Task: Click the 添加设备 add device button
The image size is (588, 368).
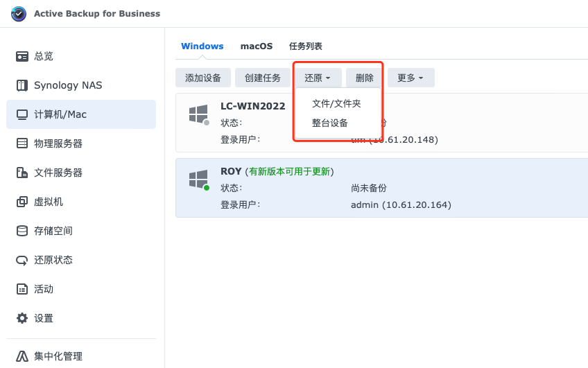Action: click(x=203, y=78)
